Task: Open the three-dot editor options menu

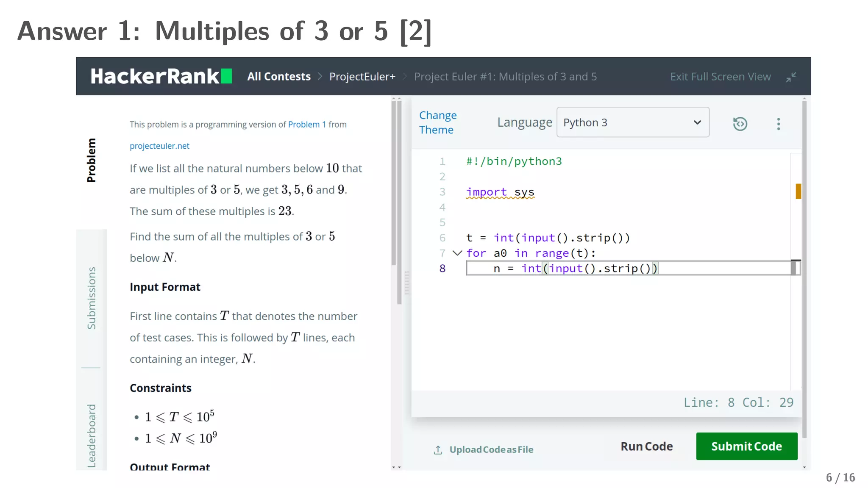Action: (x=778, y=124)
